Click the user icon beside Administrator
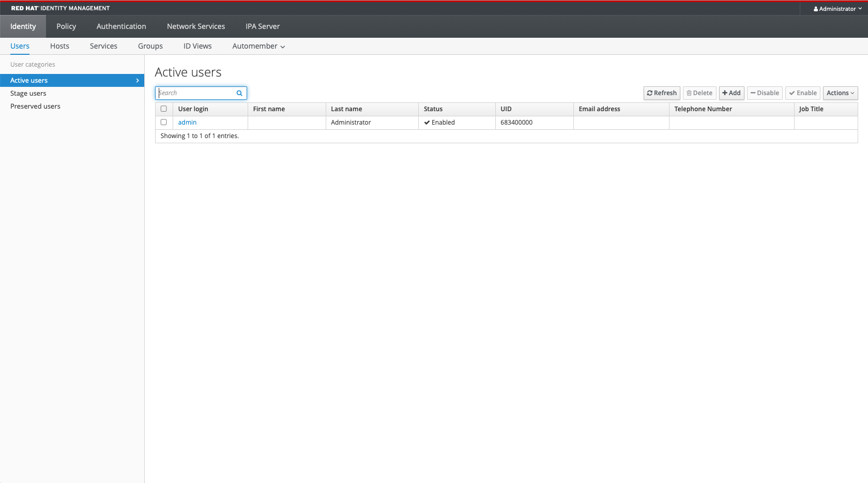 816,9
